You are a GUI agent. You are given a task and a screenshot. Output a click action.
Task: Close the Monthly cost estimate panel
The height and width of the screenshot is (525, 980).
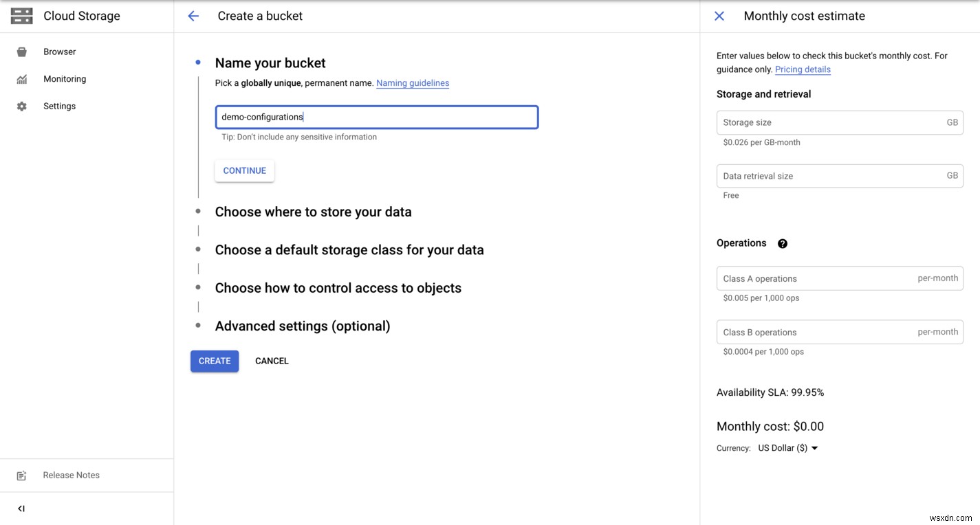[719, 16]
